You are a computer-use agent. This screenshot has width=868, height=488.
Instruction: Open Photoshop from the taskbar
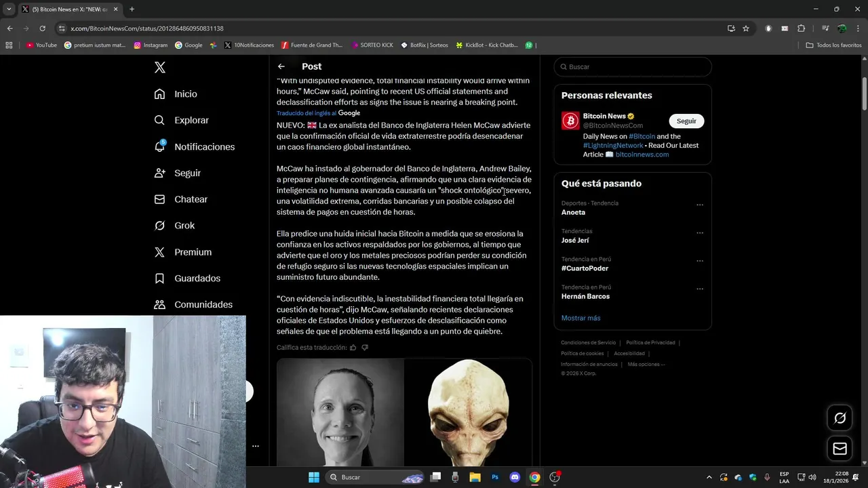(495, 477)
